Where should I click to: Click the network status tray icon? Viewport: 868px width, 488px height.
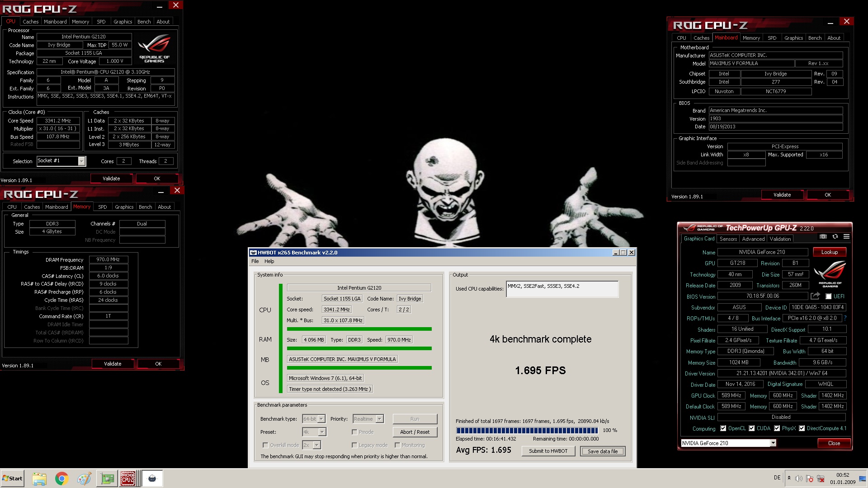821,479
